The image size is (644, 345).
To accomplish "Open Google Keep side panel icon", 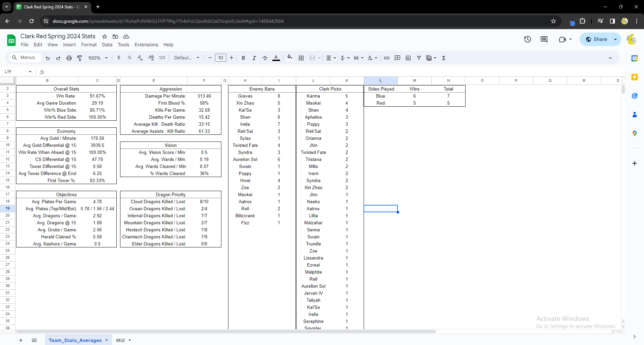I will click(x=635, y=77).
